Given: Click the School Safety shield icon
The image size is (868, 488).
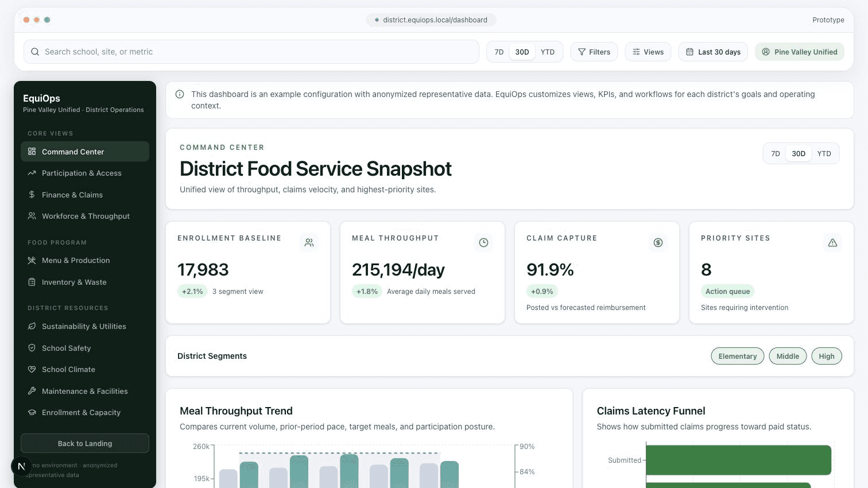Looking at the screenshot, I should [32, 348].
